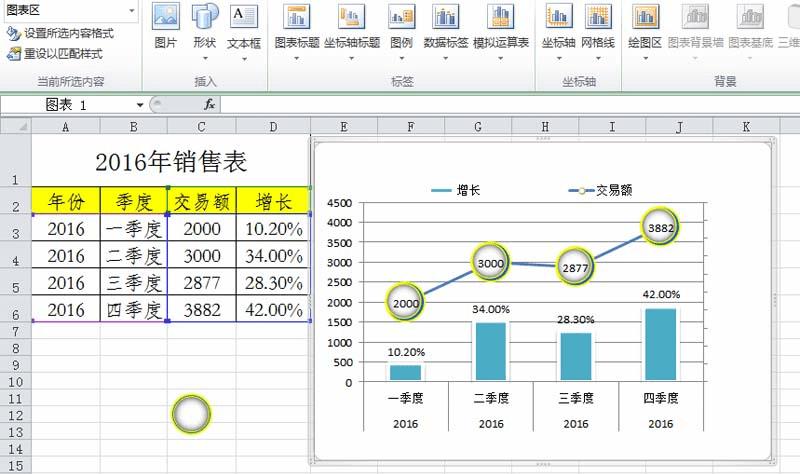Select the 二季度 bar in chart
Screen dimensions: 800x474
pyautogui.click(x=491, y=352)
